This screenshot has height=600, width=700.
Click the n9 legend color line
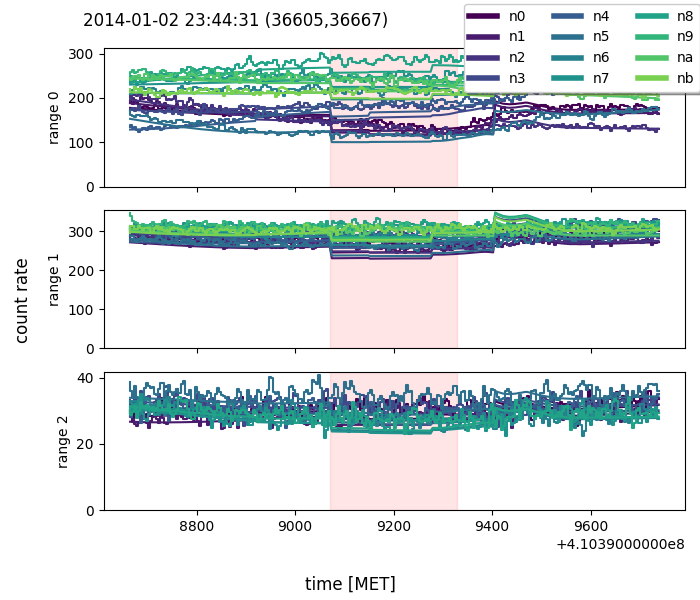click(x=652, y=37)
